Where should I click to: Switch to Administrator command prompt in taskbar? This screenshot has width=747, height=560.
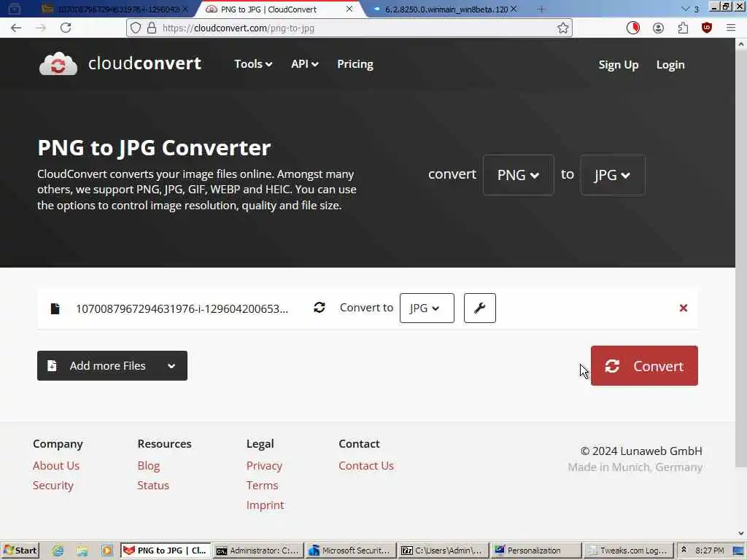(x=258, y=551)
